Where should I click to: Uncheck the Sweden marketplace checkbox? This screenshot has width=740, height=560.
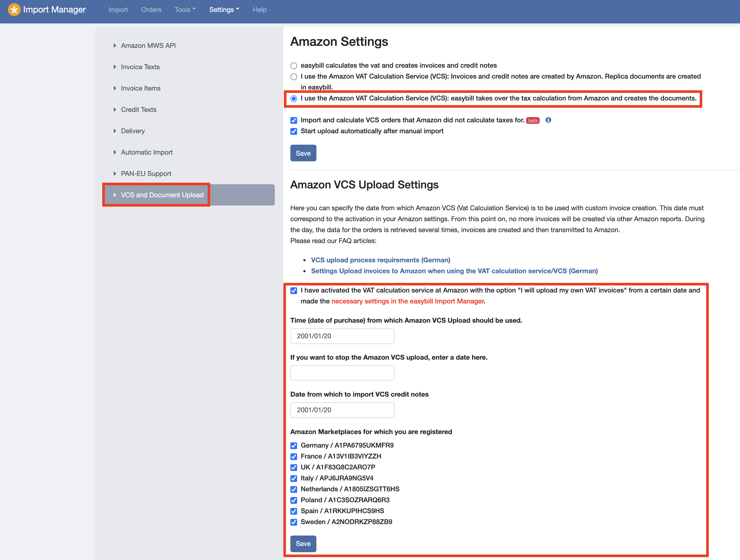click(x=294, y=522)
